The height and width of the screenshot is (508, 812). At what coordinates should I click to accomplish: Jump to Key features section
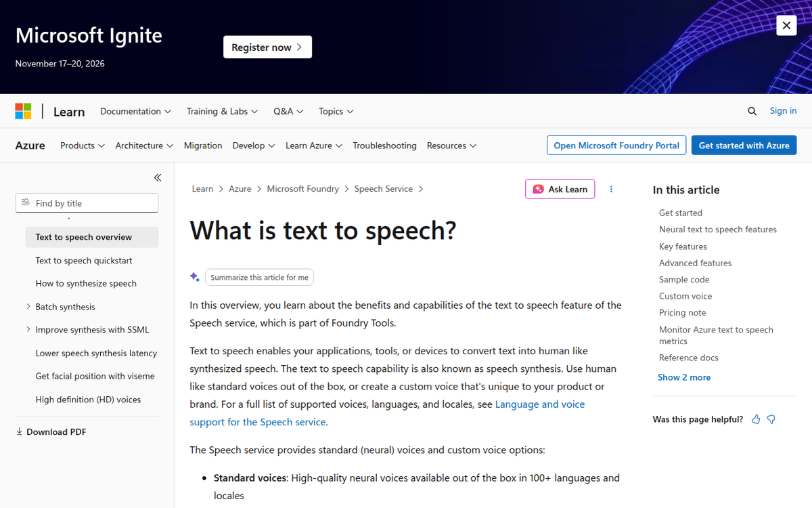point(683,247)
